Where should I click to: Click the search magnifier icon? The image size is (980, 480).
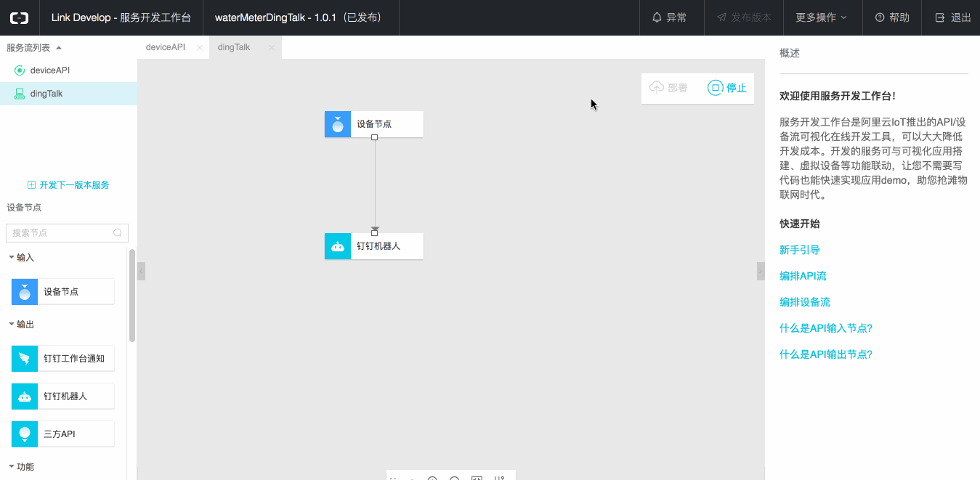118,233
